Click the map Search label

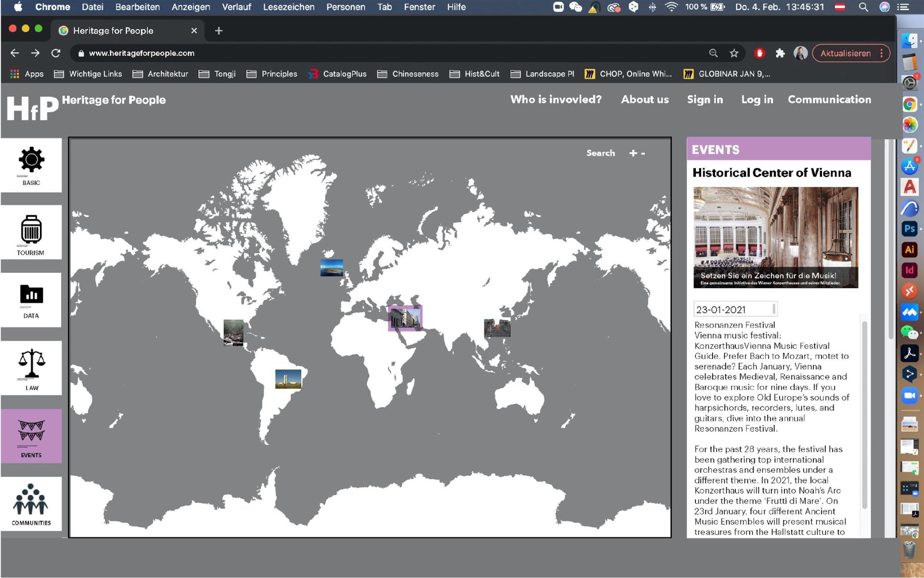click(600, 153)
